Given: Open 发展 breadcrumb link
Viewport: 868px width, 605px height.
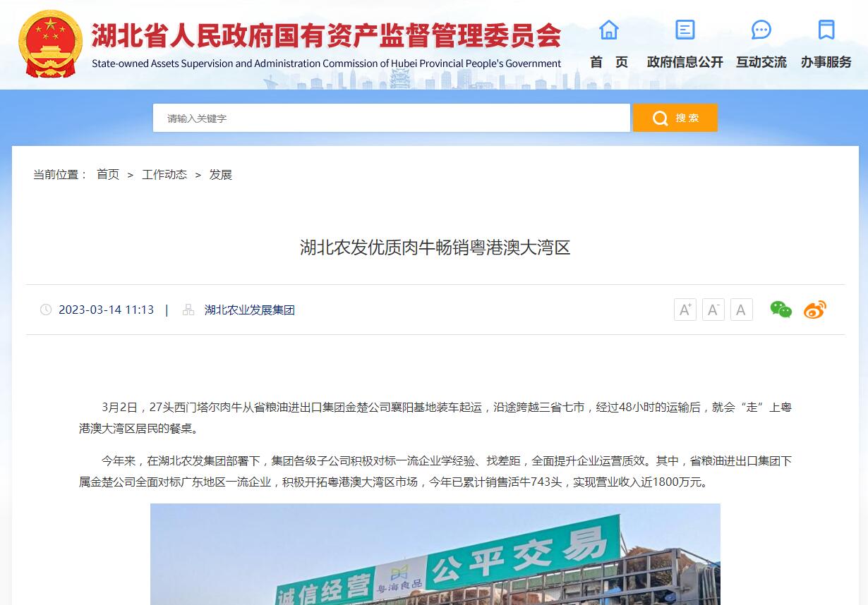Looking at the screenshot, I should [220, 174].
